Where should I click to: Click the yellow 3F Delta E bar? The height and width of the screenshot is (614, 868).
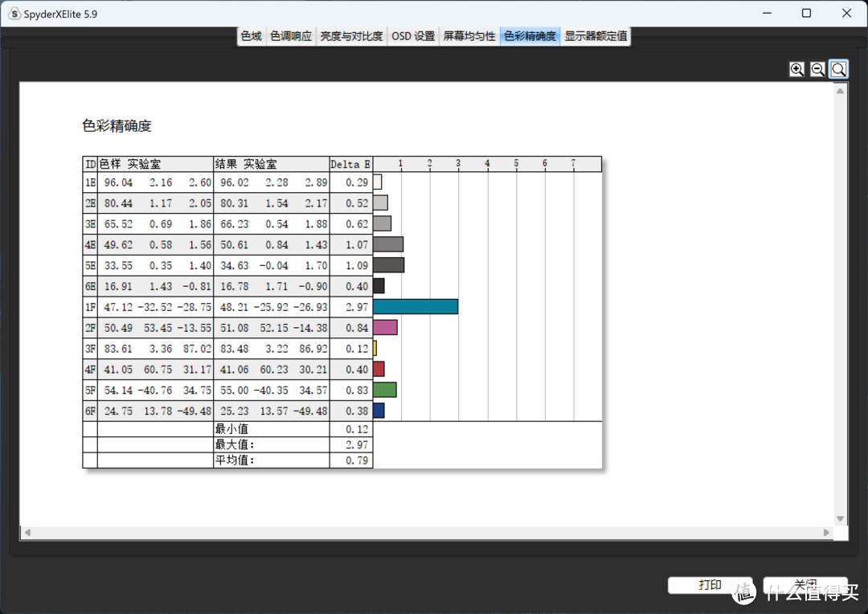(375, 348)
